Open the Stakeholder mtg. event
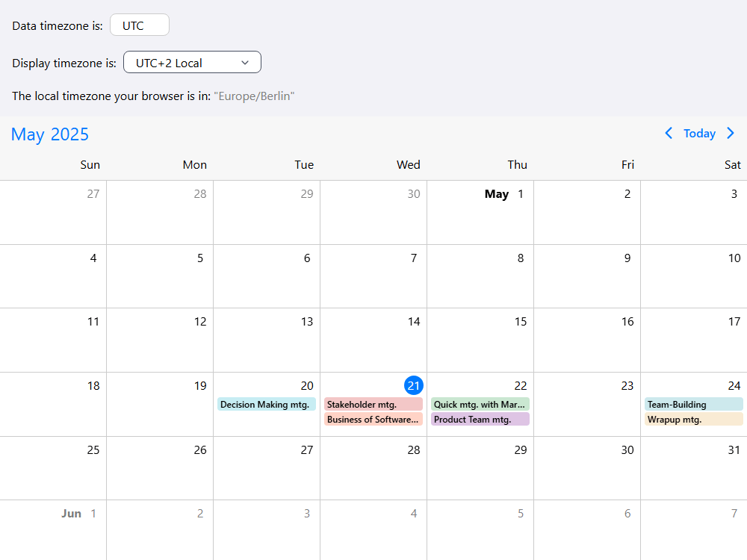The height and width of the screenshot is (560, 747). pos(373,404)
